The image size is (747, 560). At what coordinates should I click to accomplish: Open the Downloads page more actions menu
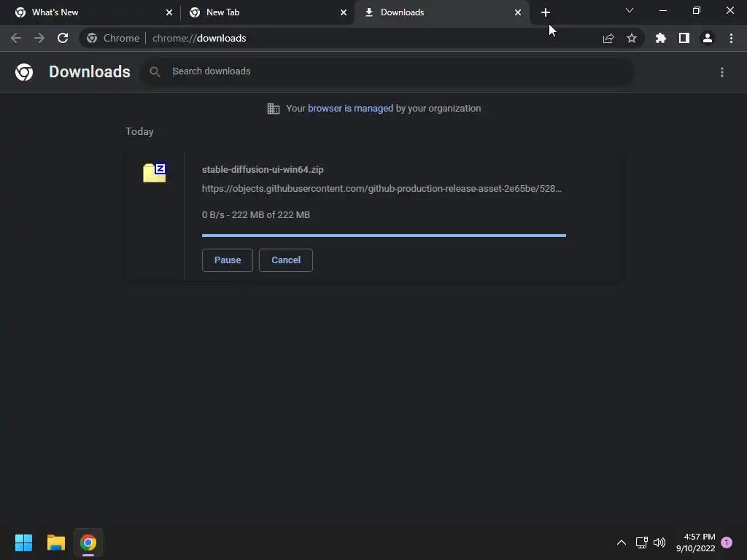click(722, 72)
